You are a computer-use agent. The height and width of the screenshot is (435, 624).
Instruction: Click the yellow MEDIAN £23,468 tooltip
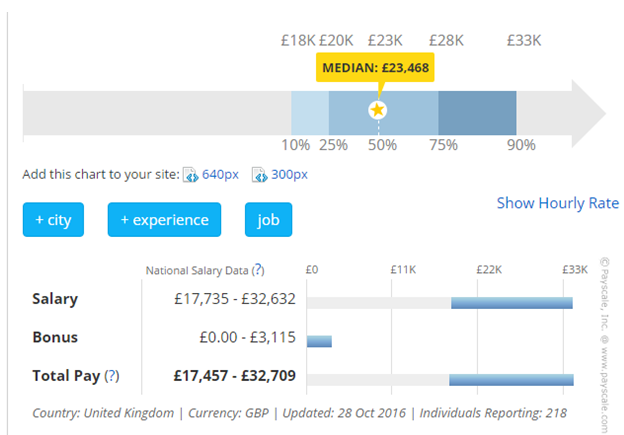(x=375, y=67)
